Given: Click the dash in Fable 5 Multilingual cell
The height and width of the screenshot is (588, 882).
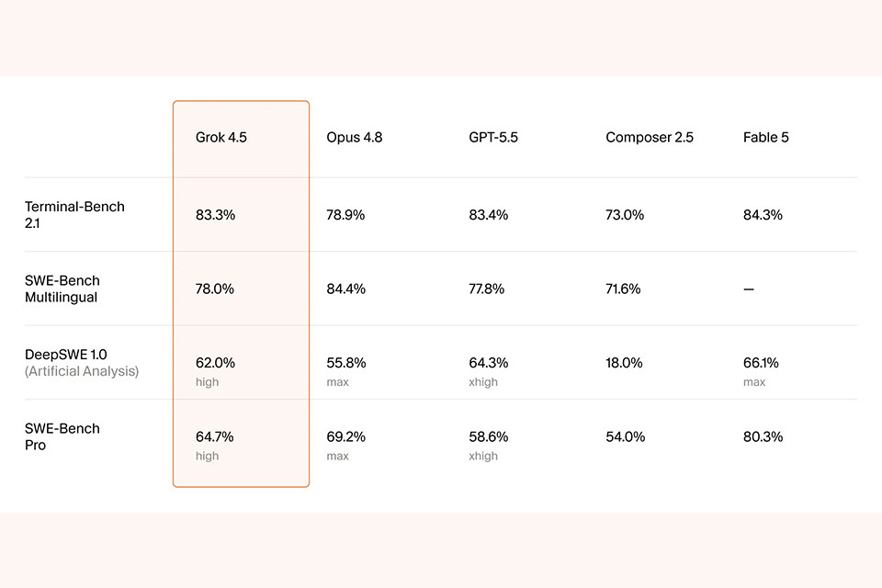Looking at the screenshot, I should point(749,289).
